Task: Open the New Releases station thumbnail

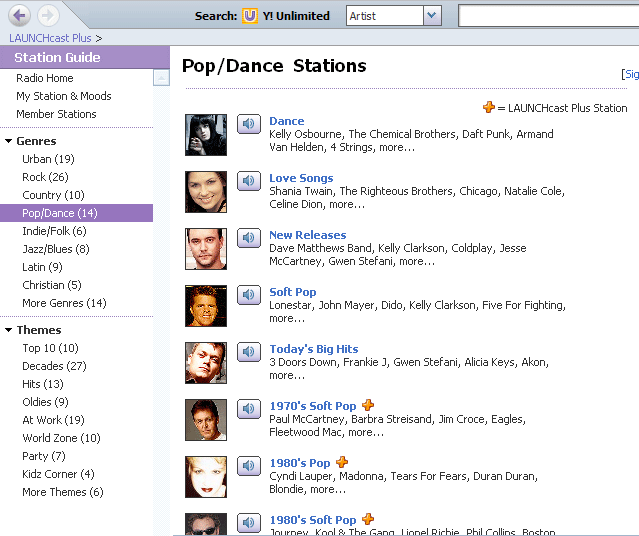Action: click(x=206, y=249)
